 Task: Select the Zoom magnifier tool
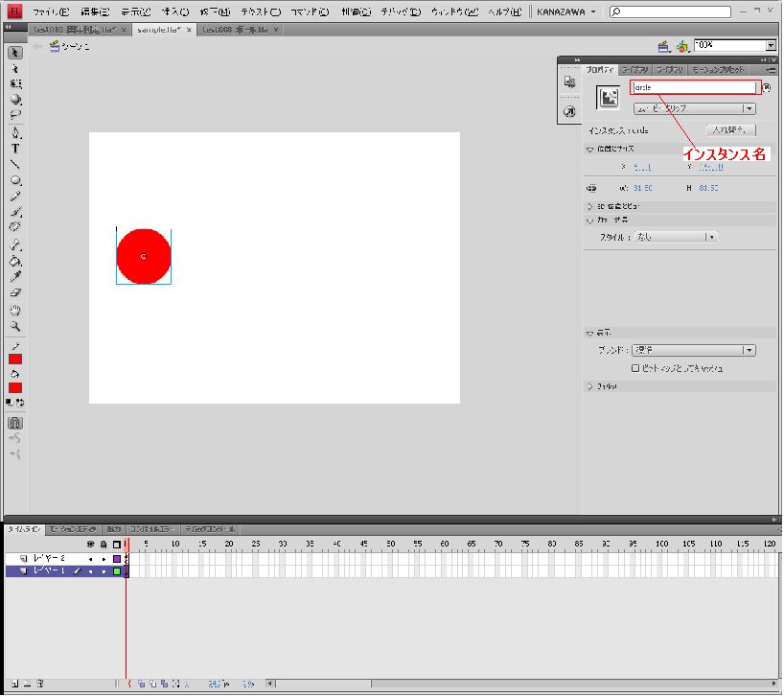pyautogui.click(x=15, y=327)
